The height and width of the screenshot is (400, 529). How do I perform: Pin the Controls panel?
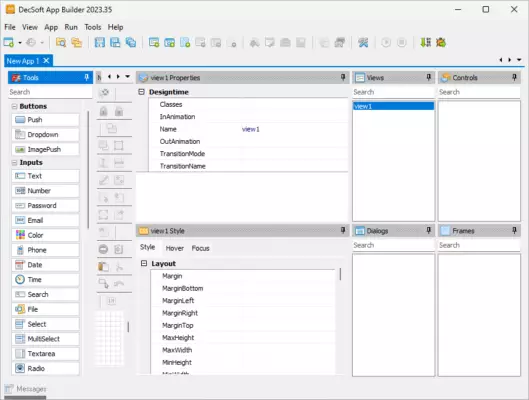(514, 78)
